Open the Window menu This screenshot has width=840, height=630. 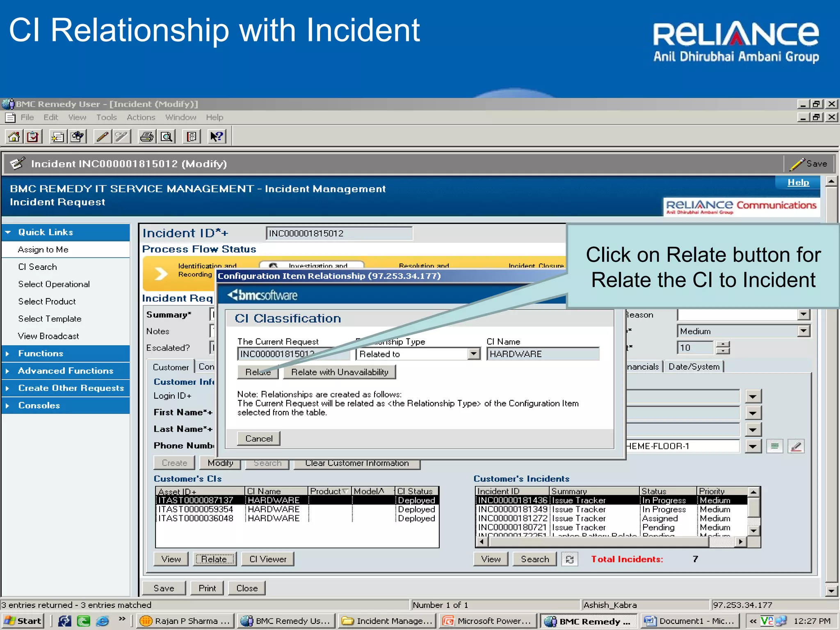(180, 117)
